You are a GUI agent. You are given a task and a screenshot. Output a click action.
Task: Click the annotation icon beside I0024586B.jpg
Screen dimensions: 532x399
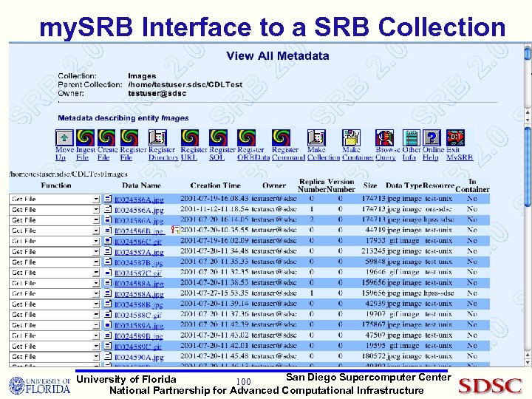pos(176,230)
